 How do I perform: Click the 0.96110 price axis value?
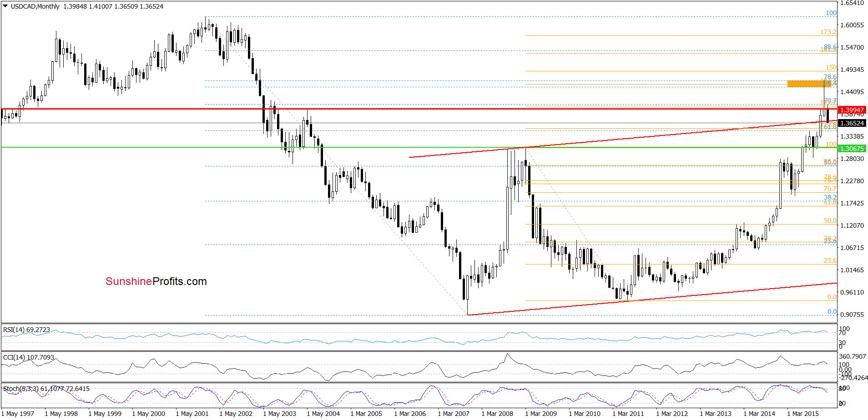click(852, 292)
